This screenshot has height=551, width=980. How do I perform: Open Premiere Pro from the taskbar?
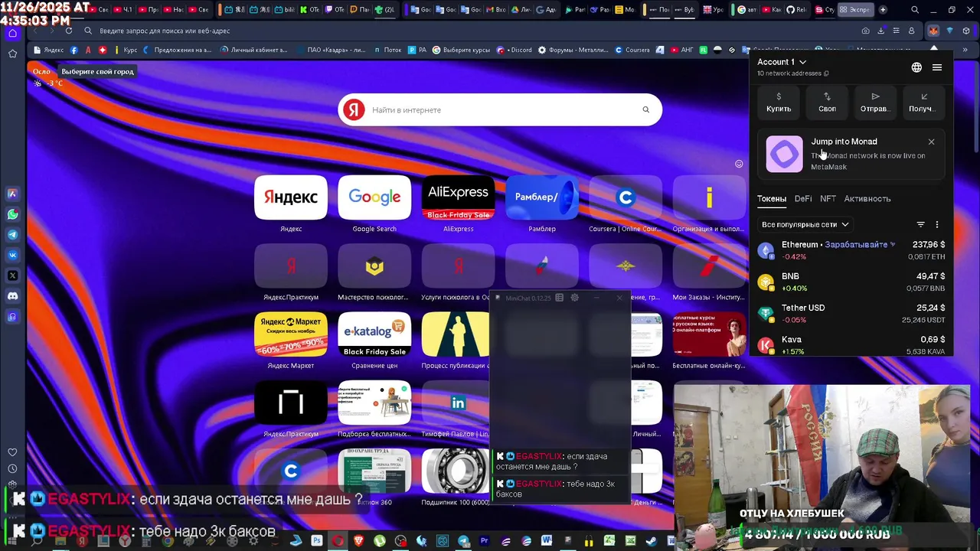pyautogui.click(x=484, y=541)
